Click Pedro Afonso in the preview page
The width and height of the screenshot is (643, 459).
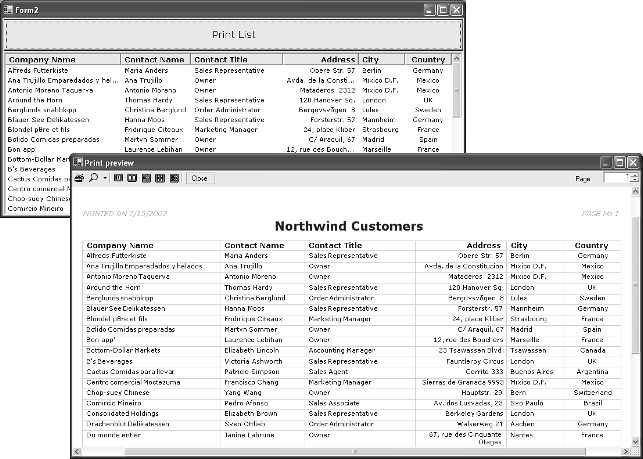[246, 404]
